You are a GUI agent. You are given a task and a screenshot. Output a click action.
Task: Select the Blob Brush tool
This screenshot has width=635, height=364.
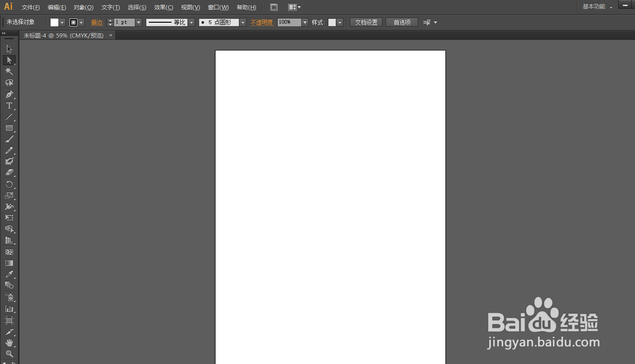9,161
